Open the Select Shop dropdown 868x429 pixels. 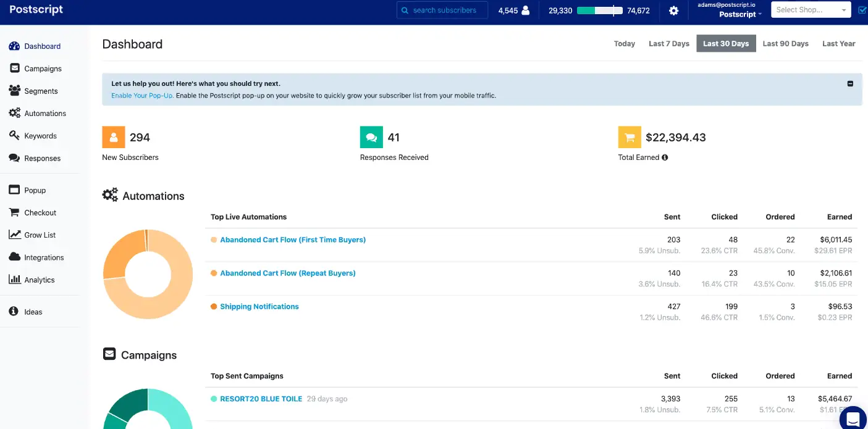click(x=811, y=10)
